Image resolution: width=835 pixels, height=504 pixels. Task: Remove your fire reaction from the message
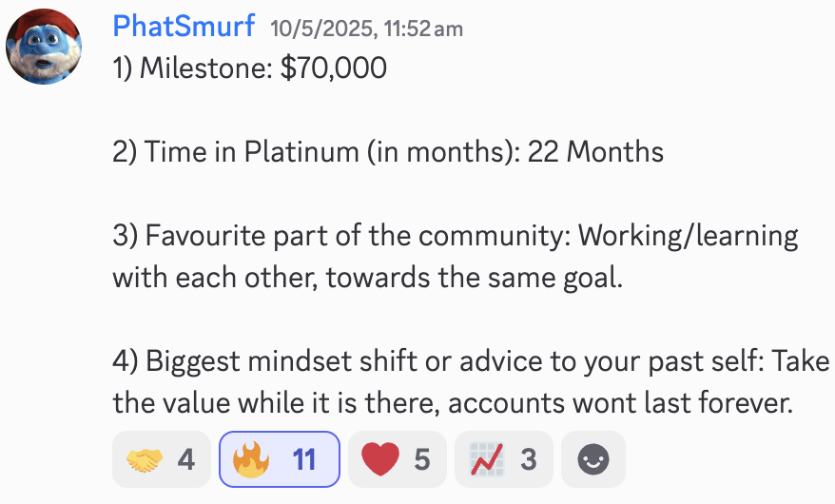pos(280,459)
